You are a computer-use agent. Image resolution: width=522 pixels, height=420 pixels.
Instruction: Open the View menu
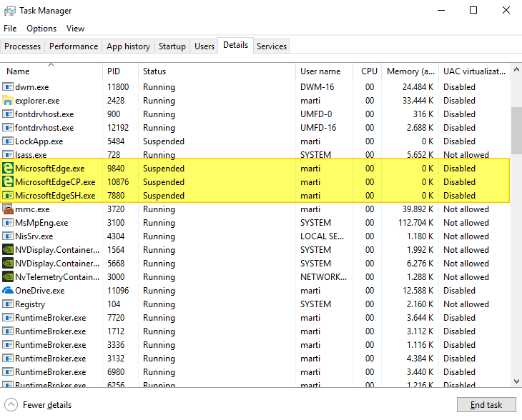tap(75, 29)
